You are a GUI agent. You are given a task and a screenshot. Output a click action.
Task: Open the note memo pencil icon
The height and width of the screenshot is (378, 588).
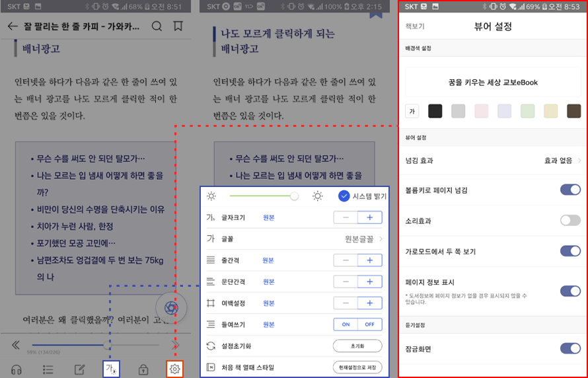pos(79,370)
